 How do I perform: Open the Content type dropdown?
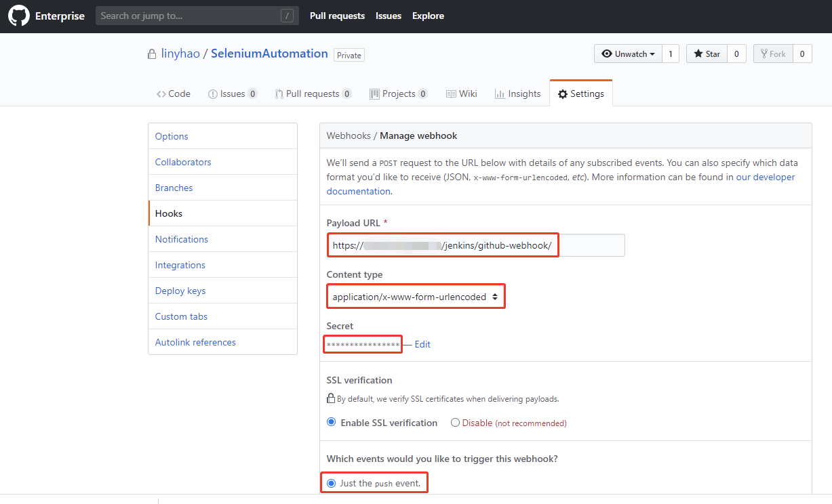coord(416,297)
